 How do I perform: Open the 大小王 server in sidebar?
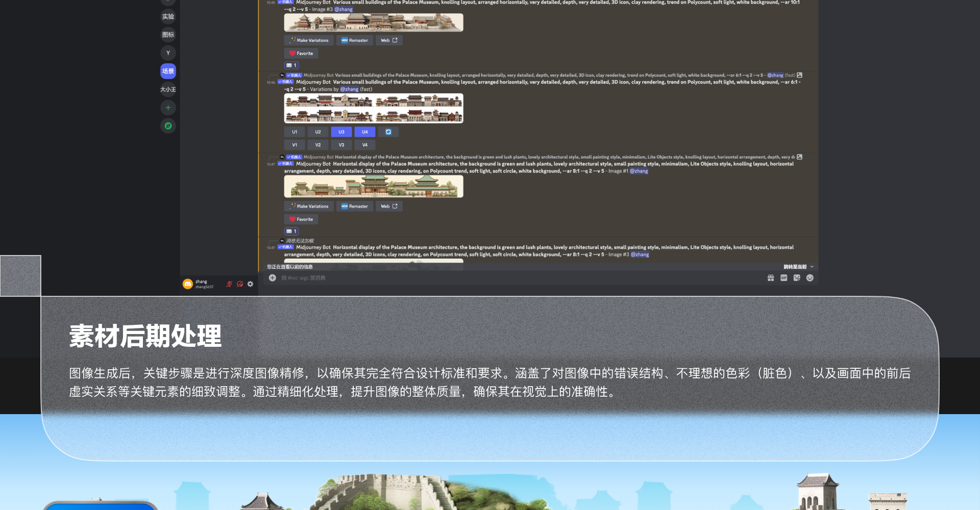pos(168,89)
